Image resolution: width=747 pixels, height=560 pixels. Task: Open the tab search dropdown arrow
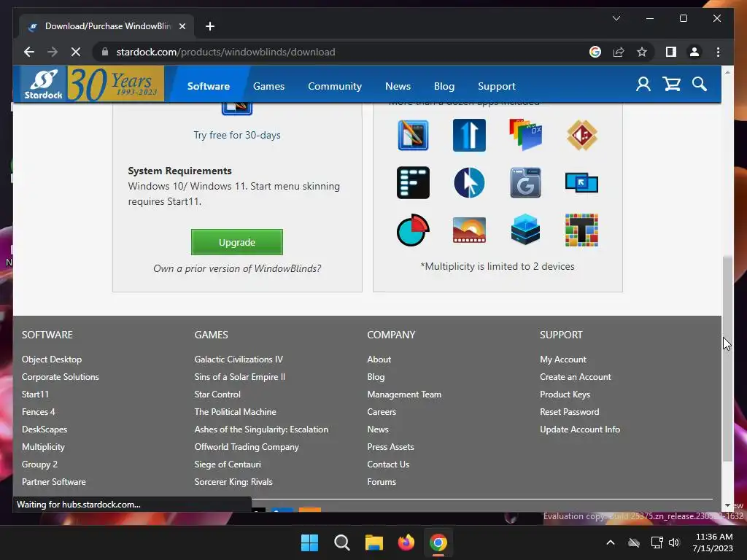coord(616,18)
